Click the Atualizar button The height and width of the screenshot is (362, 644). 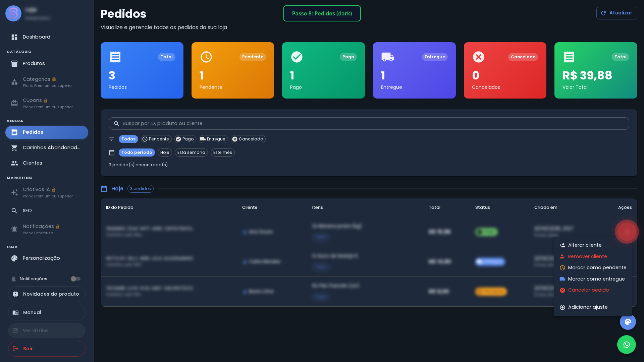(616, 13)
